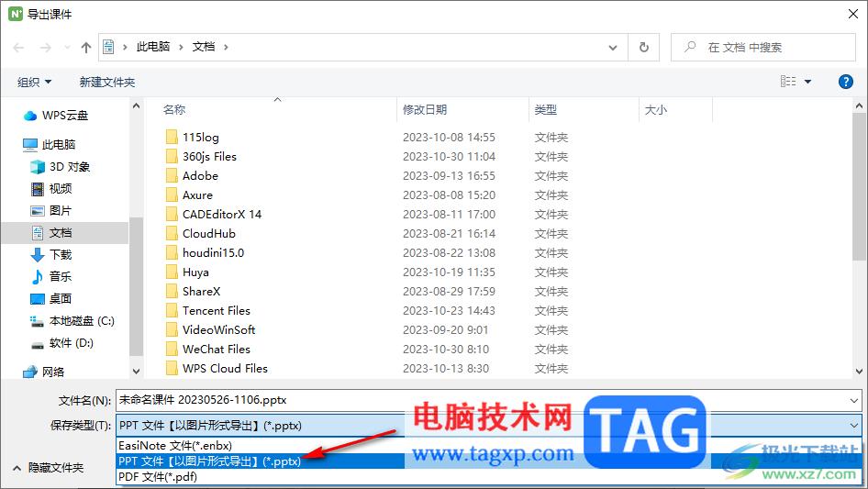The width and height of the screenshot is (868, 489).
Task: Click the file list vertical scrollbar
Action: (x=859, y=185)
